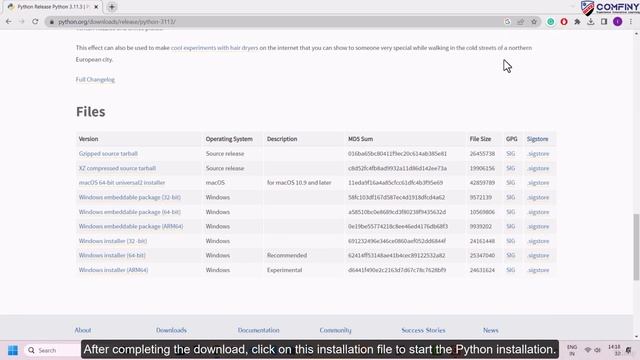The image size is (640, 360).
Task: Bookmark this page with star icon
Action: click(534, 22)
